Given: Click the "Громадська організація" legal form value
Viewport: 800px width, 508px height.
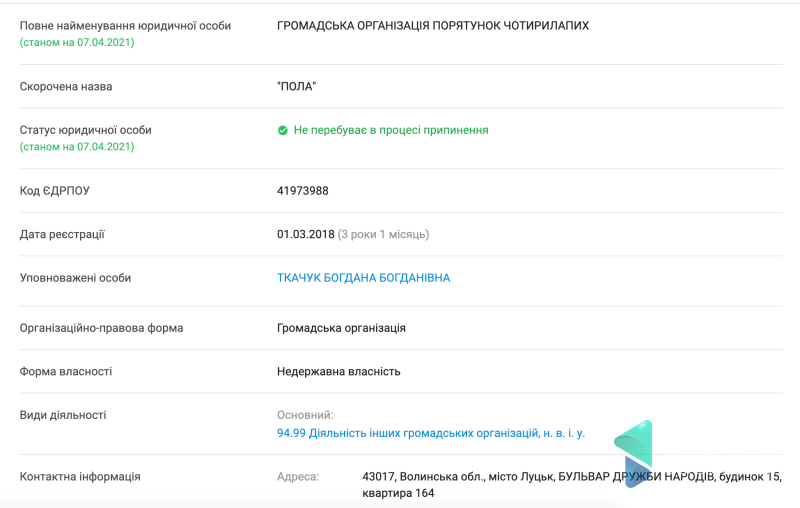Looking at the screenshot, I should [x=341, y=328].
